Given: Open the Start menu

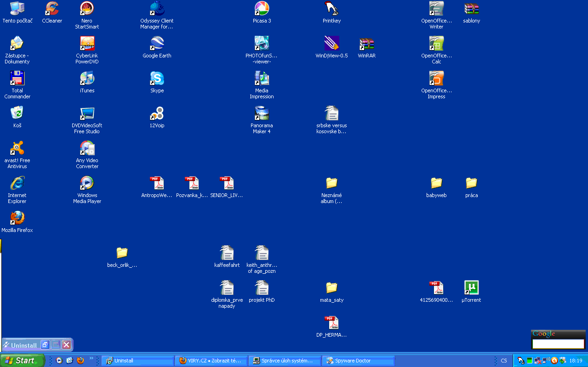Looking at the screenshot, I should [22, 361].
